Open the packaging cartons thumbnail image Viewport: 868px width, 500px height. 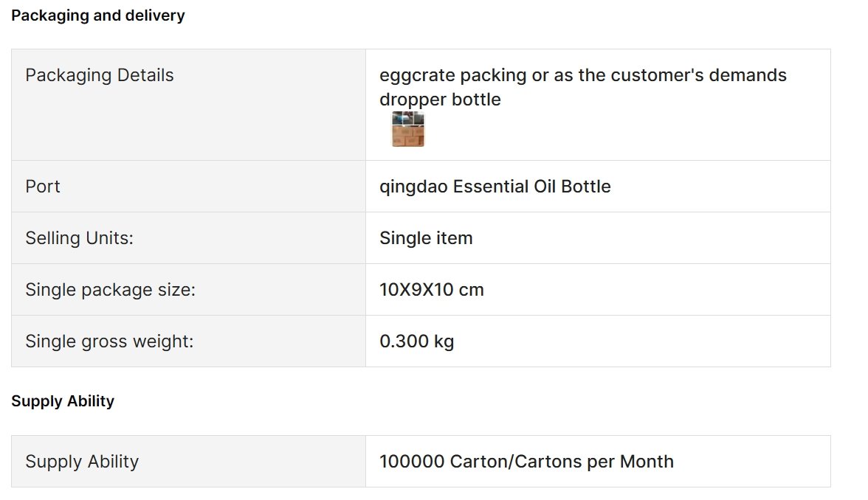(408, 129)
